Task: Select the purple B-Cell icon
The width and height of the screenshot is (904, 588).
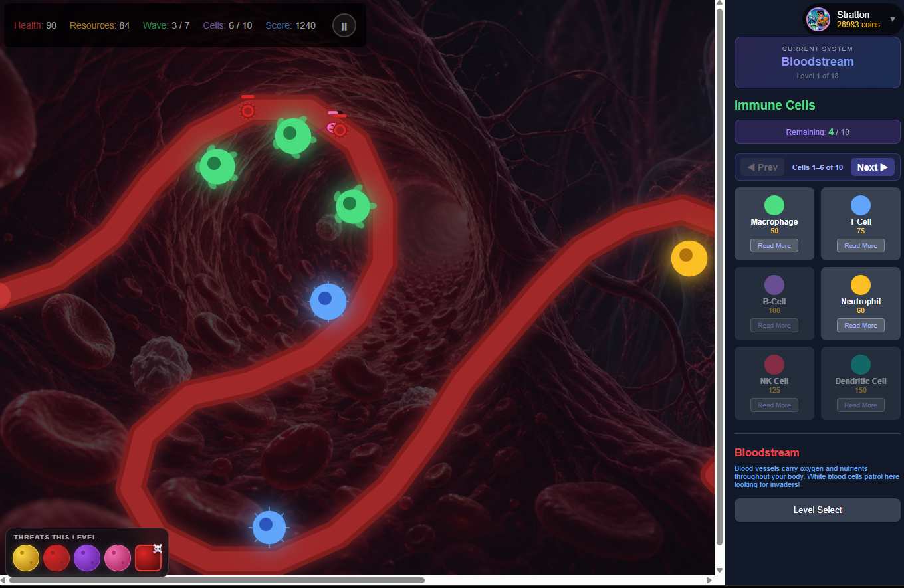Action: 774,285
